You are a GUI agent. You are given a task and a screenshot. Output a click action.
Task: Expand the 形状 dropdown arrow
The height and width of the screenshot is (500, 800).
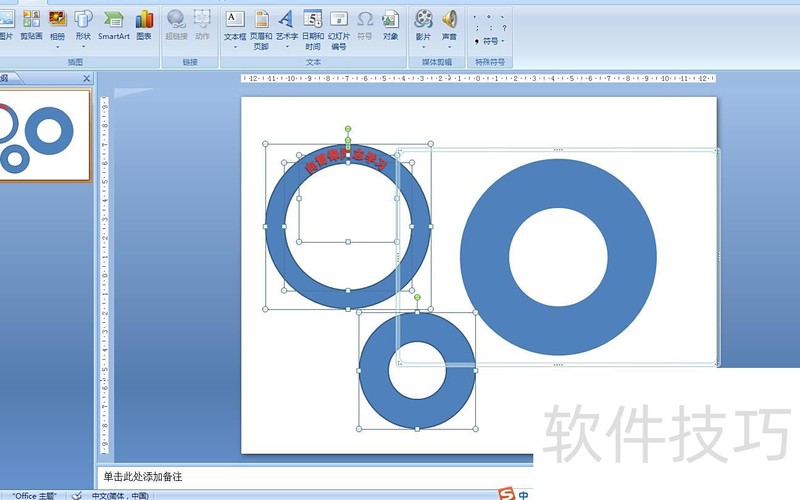(x=83, y=47)
